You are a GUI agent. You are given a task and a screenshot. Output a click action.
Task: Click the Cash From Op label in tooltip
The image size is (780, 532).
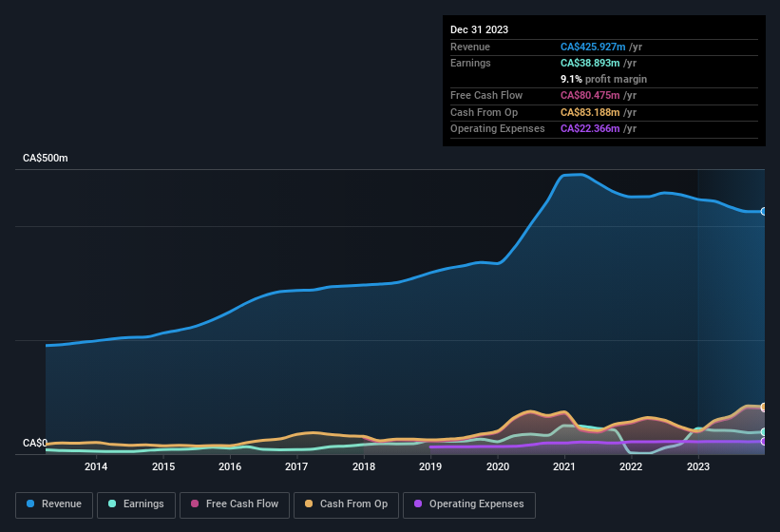tap(484, 112)
